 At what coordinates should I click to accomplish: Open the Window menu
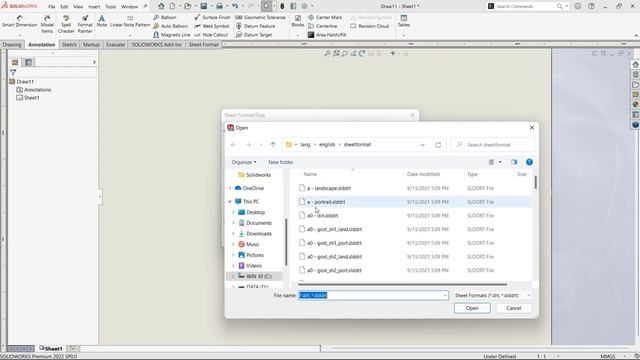(129, 7)
